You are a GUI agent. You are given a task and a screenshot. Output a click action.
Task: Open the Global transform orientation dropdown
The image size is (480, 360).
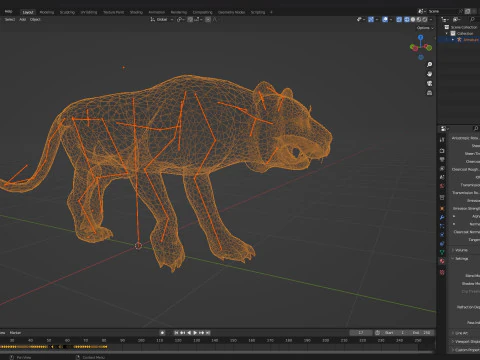coord(162,20)
